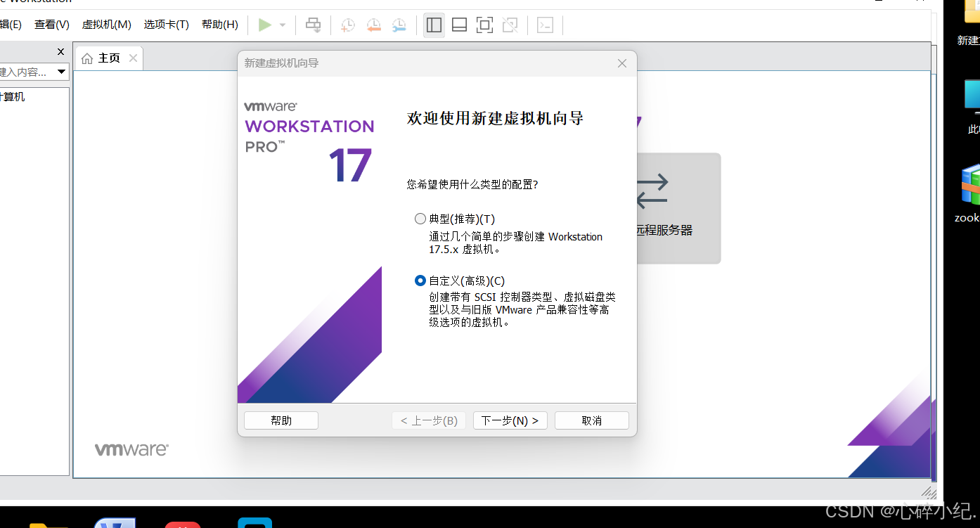Select the 自定义(高级) configuration radio button
This screenshot has height=528, width=980.
420,281
